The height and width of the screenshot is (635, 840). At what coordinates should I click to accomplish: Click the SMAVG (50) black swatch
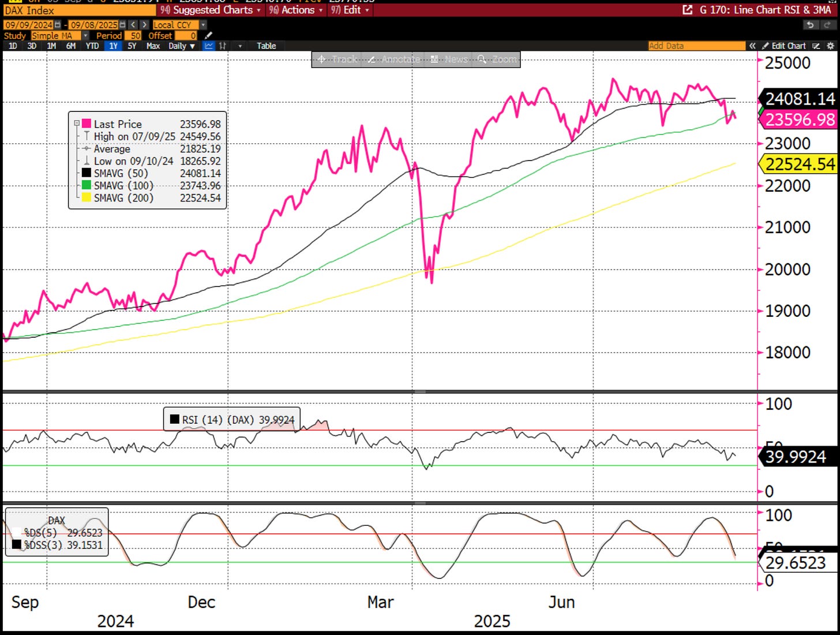coord(87,173)
